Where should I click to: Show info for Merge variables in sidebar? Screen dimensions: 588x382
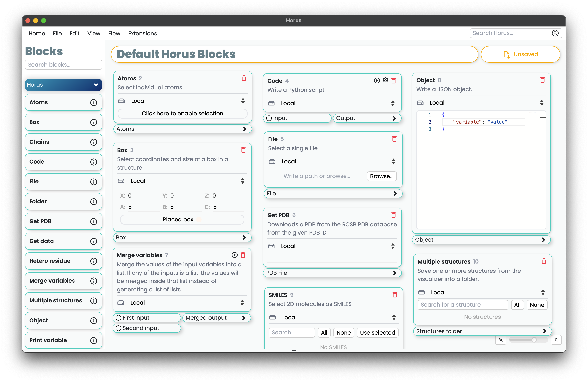pyautogui.click(x=93, y=281)
